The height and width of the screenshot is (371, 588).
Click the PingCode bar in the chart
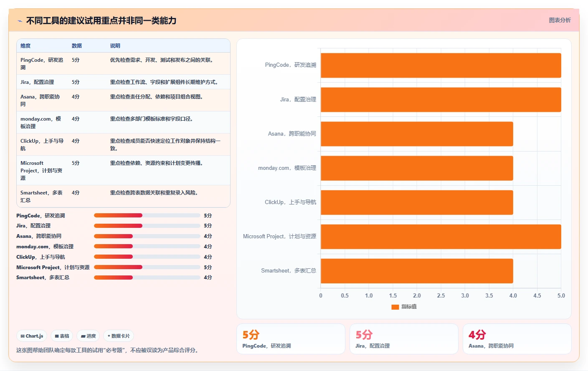click(441, 66)
